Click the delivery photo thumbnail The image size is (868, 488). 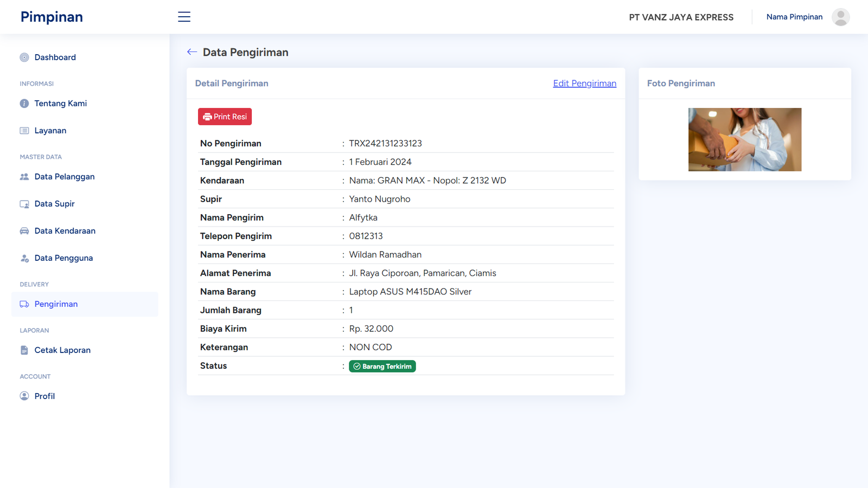744,139
